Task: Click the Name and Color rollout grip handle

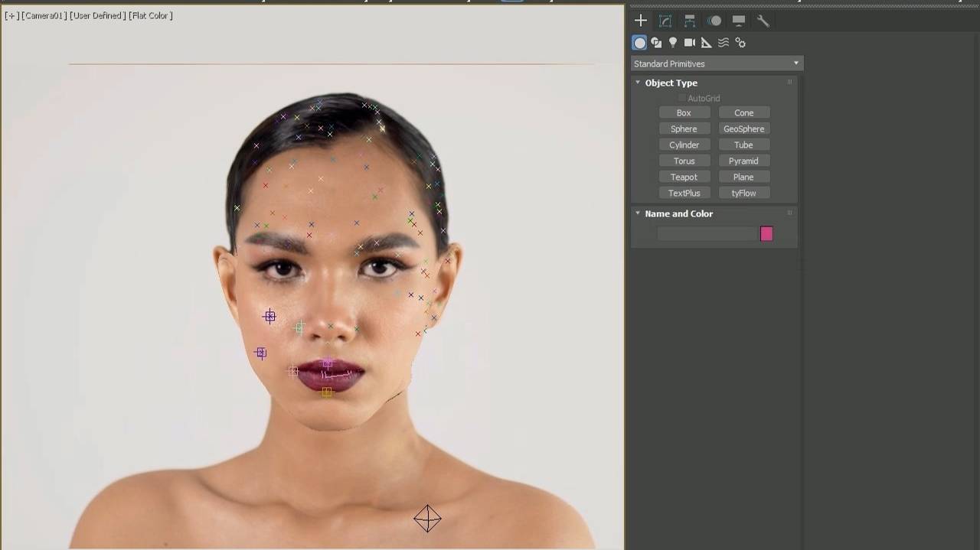Action: pos(789,213)
